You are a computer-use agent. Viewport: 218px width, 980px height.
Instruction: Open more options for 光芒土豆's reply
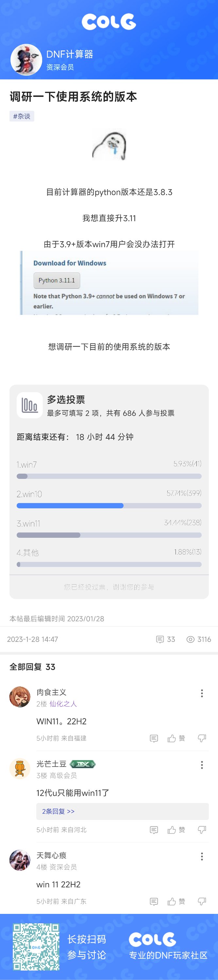tap(202, 765)
